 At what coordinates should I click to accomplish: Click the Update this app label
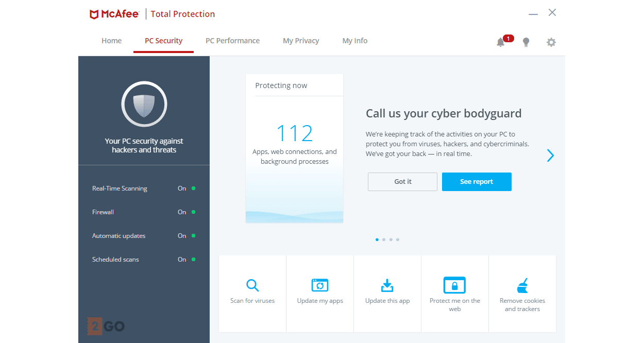click(x=387, y=301)
